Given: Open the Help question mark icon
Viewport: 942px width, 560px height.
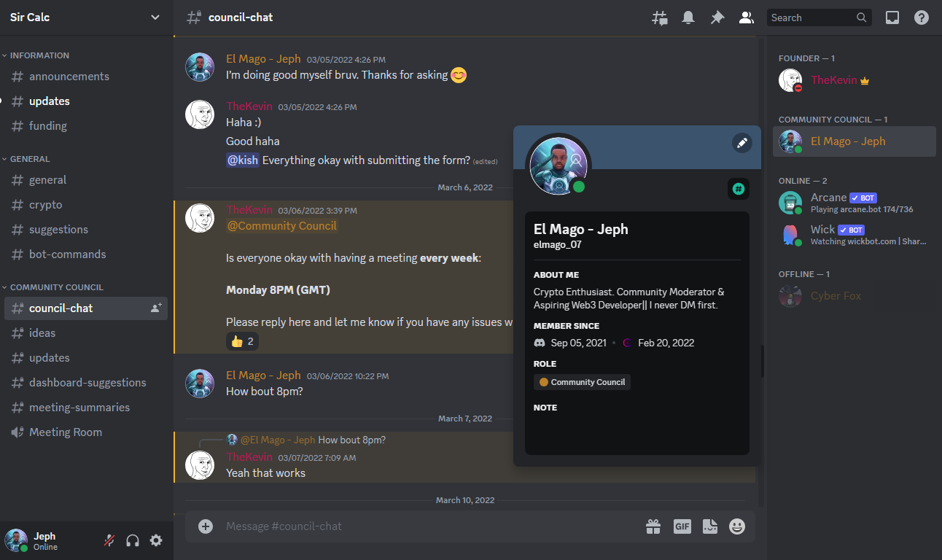Looking at the screenshot, I should pos(922,17).
